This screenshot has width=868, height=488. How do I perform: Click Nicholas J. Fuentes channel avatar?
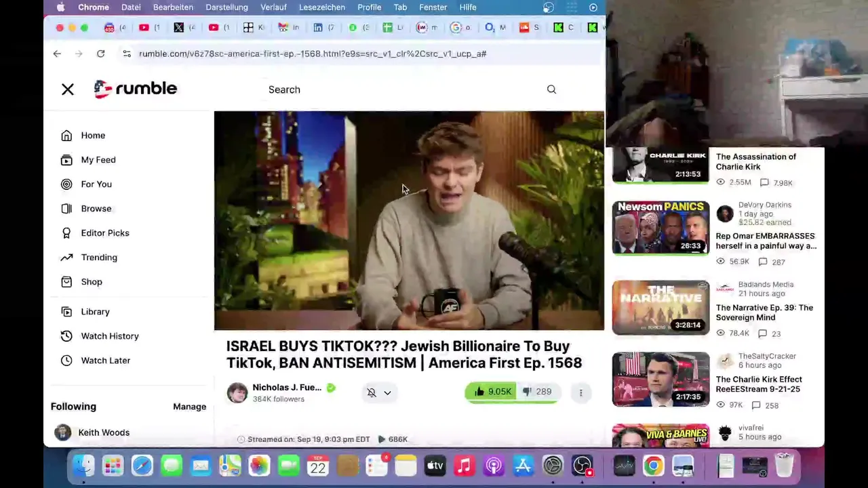click(237, 392)
